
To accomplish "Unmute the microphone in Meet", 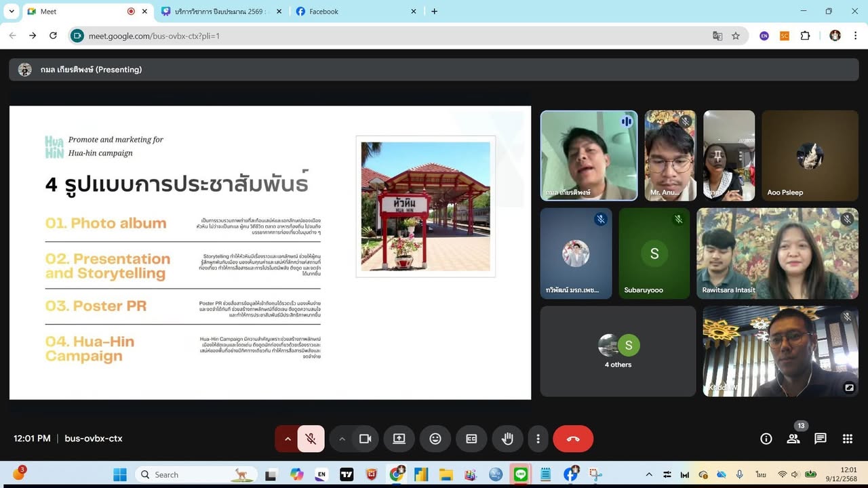I will pyautogui.click(x=311, y=439).
